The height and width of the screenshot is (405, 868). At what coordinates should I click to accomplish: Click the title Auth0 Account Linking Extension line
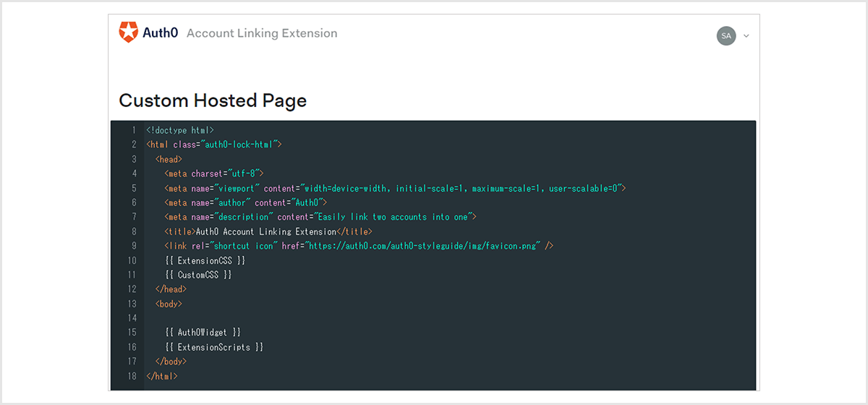coord(268,231)
